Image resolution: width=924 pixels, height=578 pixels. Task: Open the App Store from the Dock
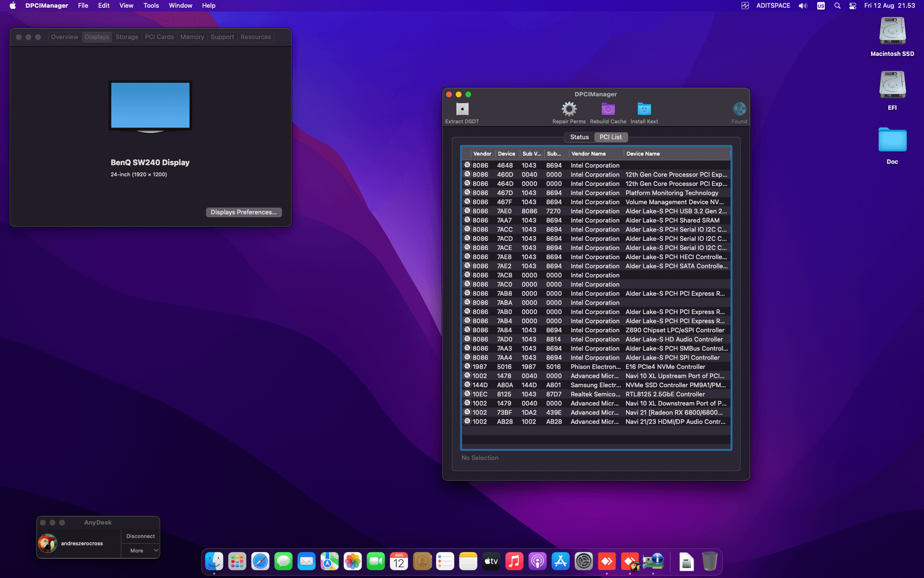pos(561,561)
